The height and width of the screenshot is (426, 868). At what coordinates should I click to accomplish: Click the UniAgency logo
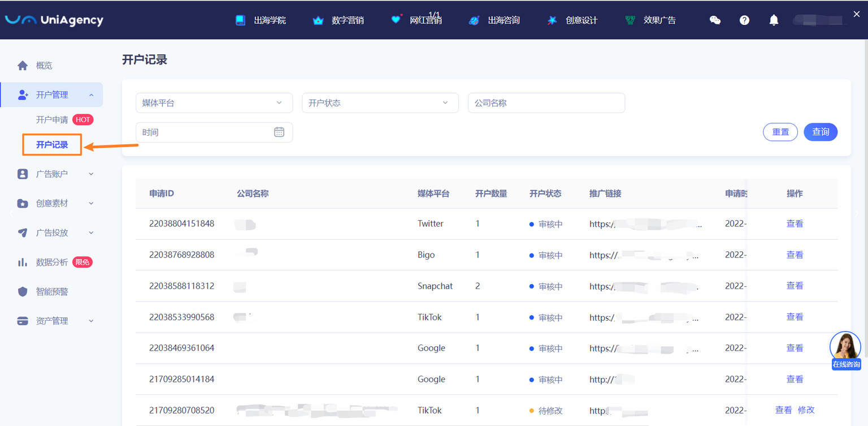(x=54, y=20)
